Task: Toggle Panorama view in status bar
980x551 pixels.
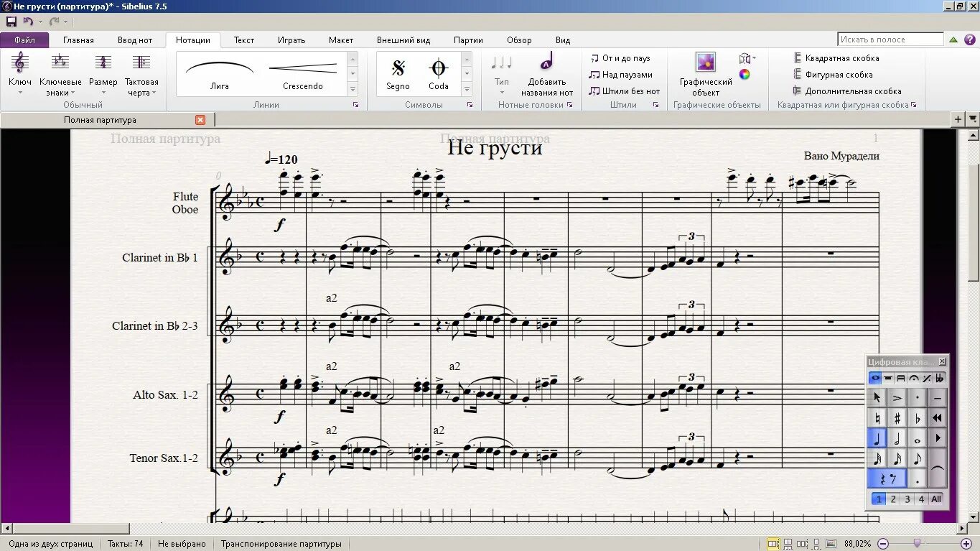Action: click(x=831, y=544)
